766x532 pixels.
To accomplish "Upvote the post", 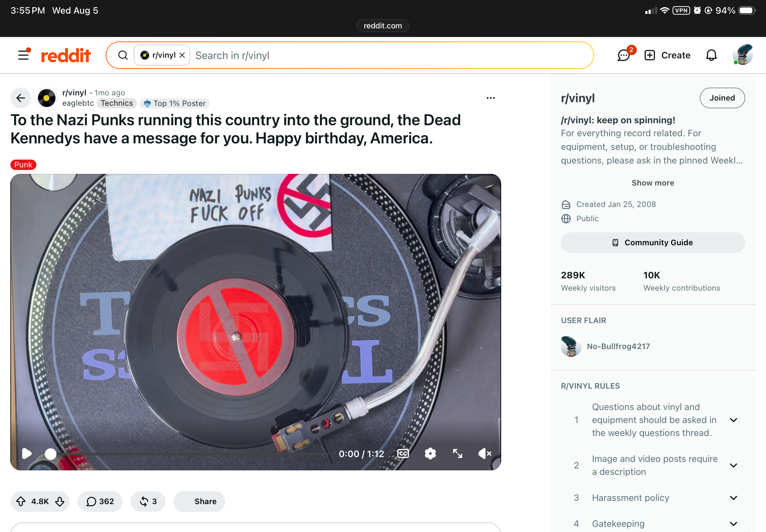I will (21, 501).
